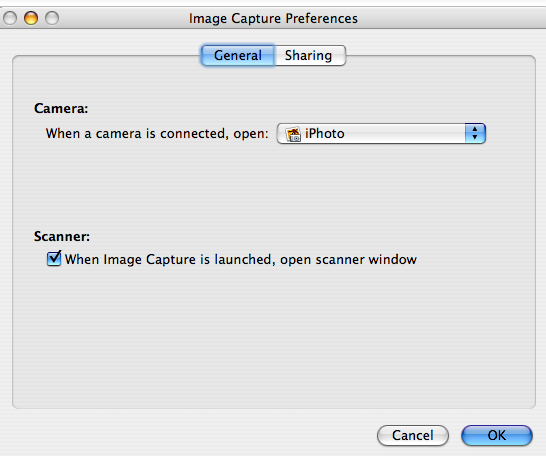This screenshot has height=456, width=546.
Task: Click the gray close window button
Action: 10,18
